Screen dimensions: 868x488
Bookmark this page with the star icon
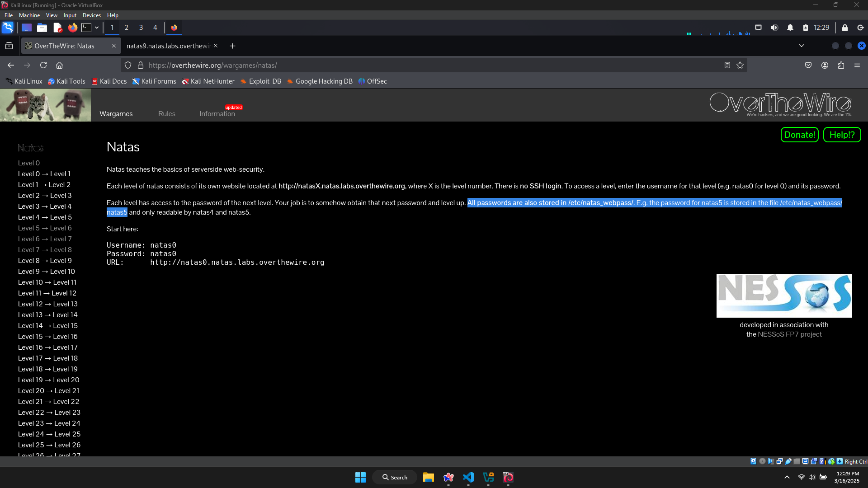(740, 65)
